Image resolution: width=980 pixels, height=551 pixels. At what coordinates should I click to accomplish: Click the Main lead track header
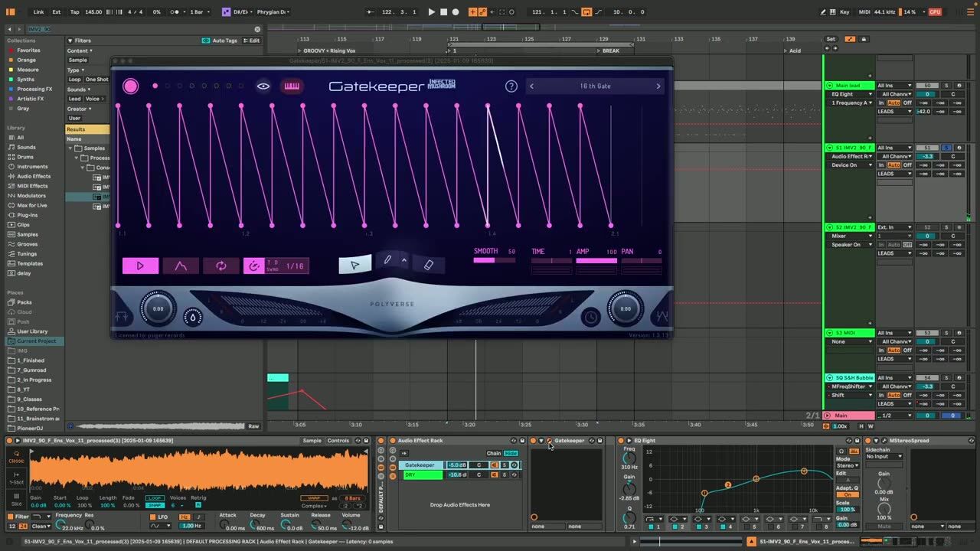849,86
